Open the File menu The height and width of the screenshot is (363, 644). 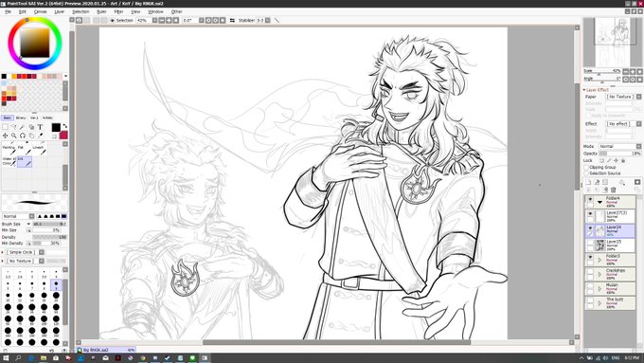coord(8,11)
